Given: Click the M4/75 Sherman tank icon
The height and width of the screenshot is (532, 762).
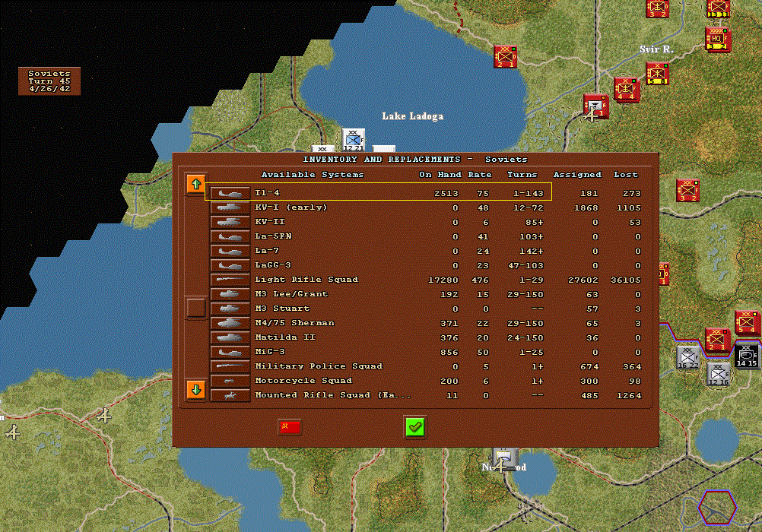Looking at the screenshot, I should [x=230, y=323].
